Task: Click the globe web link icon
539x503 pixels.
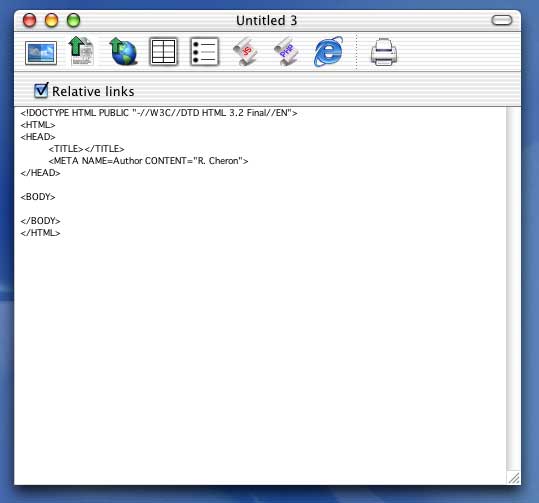Action: point(123,51)
